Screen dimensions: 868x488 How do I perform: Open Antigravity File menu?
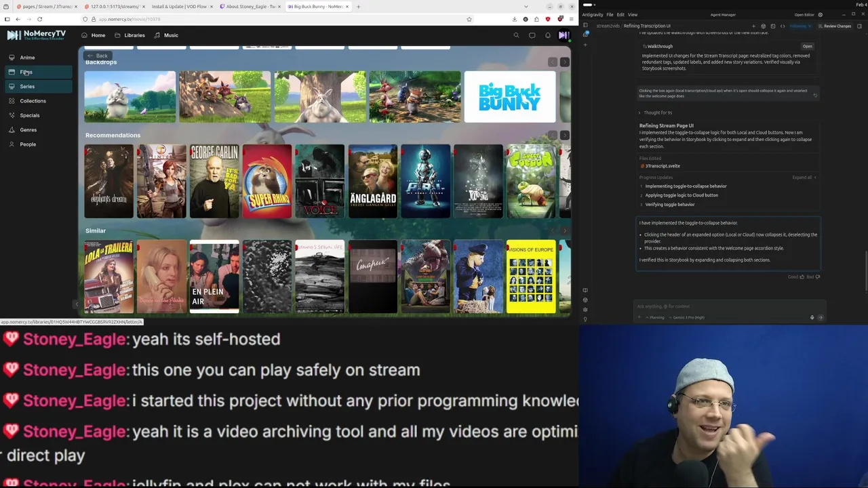tap(610, 14)
